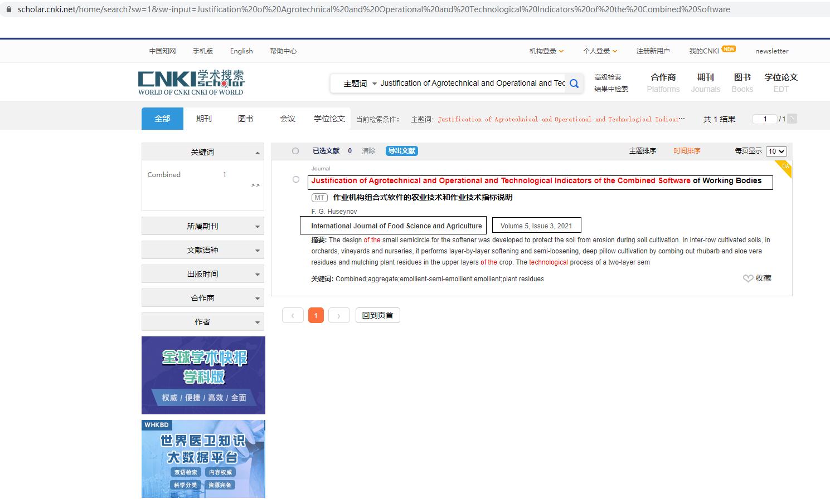Sort results by 主题排序
Screen dimensions: 830x504
pos(643,151)
